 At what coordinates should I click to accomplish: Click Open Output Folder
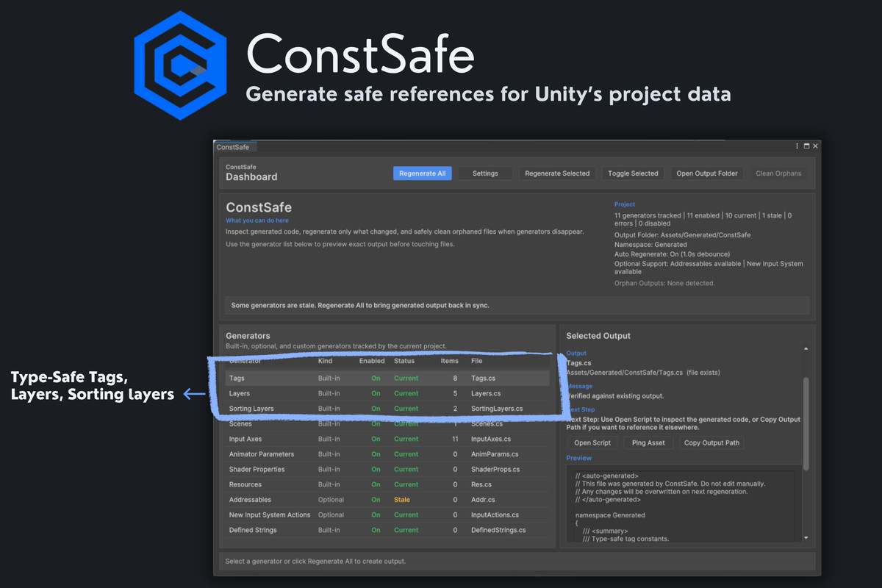coord(707,173)
